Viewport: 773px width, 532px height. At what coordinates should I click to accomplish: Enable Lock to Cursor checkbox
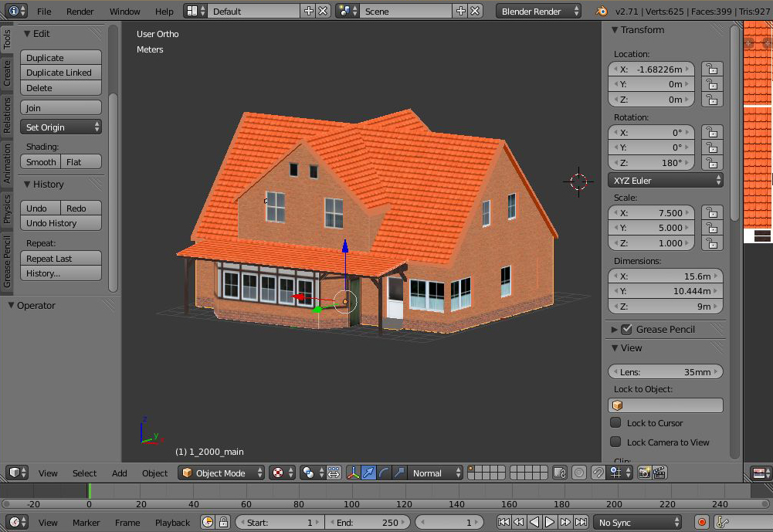point(615,423)
